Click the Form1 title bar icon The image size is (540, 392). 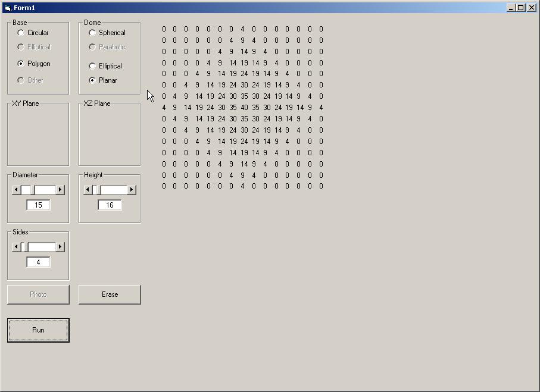(8, 8)
